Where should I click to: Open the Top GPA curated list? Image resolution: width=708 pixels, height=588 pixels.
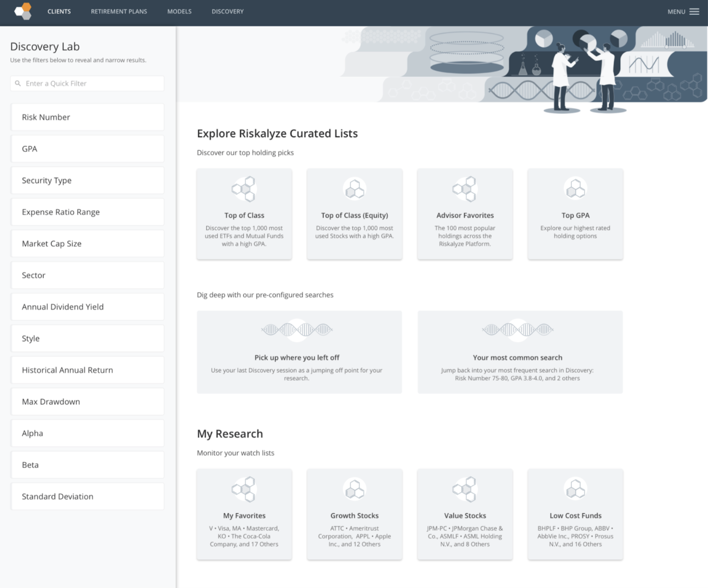pos(575,214)
